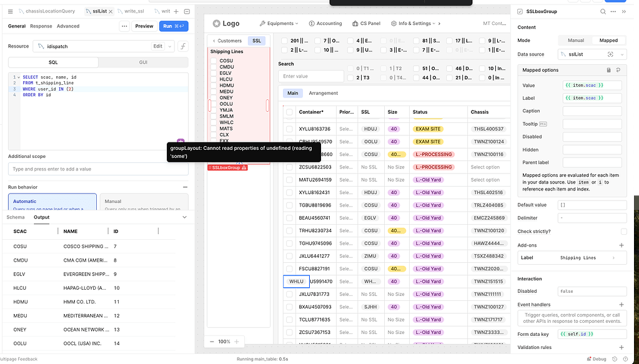639x364 pixels.
Task: Open search via magnifier icon in SSLboxGroup panel
Action: (603, 12)
